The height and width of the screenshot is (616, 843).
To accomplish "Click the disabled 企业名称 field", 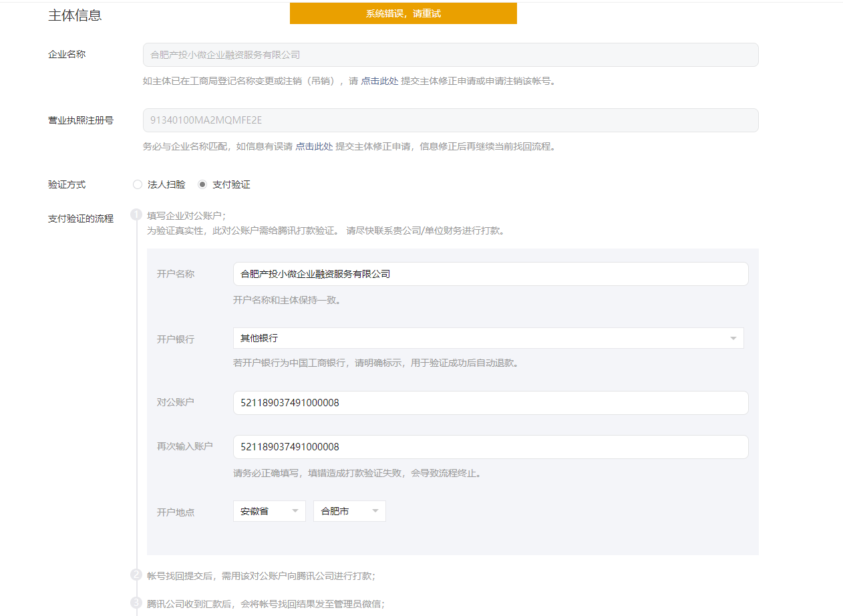I will tap(451, 55).
